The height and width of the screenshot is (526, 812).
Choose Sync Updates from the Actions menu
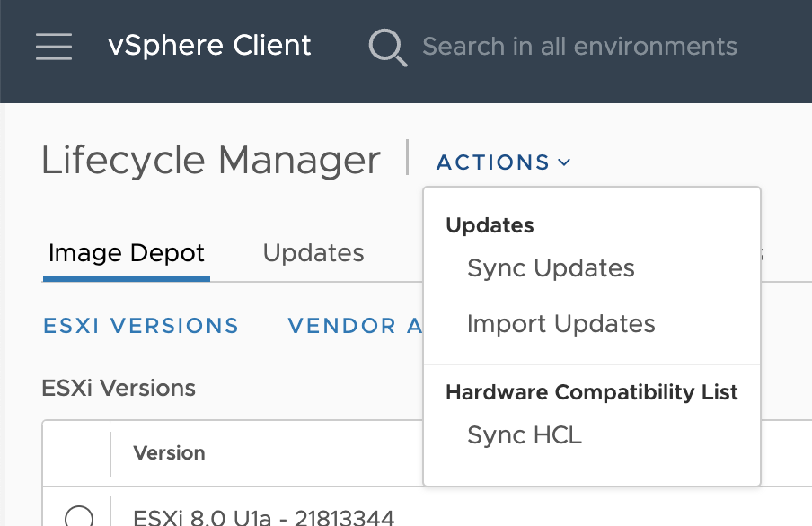[x=551, y=268]
